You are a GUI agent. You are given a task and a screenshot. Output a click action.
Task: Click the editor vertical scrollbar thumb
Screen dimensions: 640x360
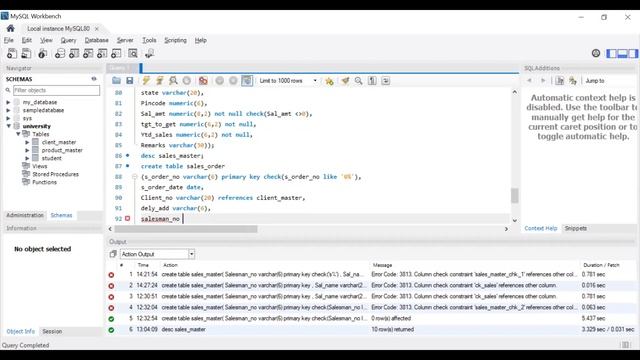pos(514,196)
